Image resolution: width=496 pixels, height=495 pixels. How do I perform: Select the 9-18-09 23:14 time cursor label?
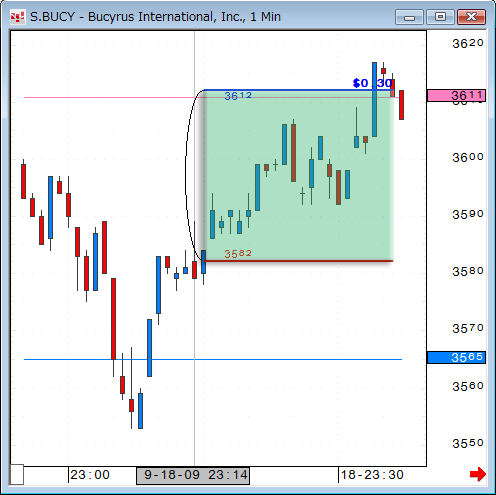(x=193, y=475)
